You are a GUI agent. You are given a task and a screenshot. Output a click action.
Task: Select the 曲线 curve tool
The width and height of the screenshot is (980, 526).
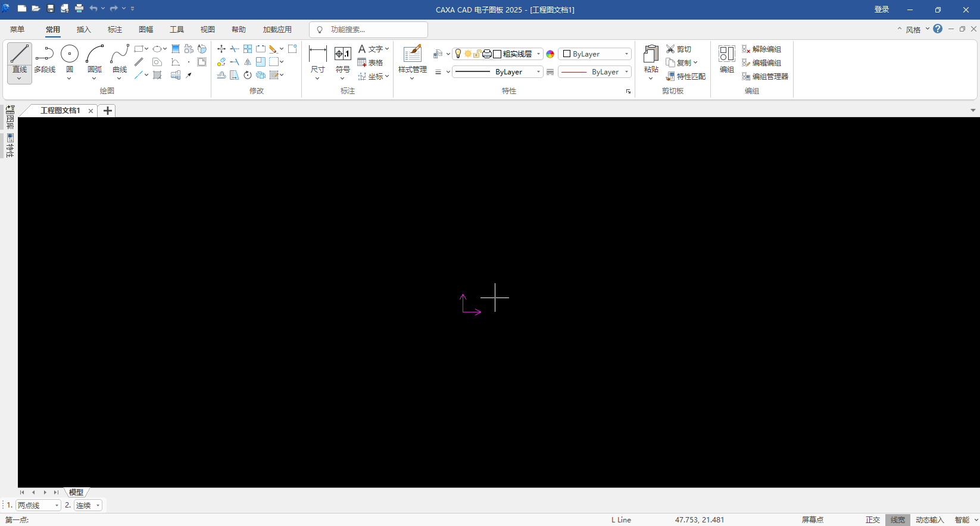pyautogui.click(x=120, y=57)
